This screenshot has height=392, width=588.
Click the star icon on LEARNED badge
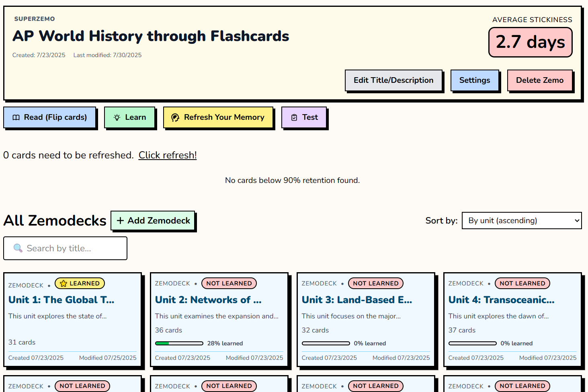click(64, 283)
